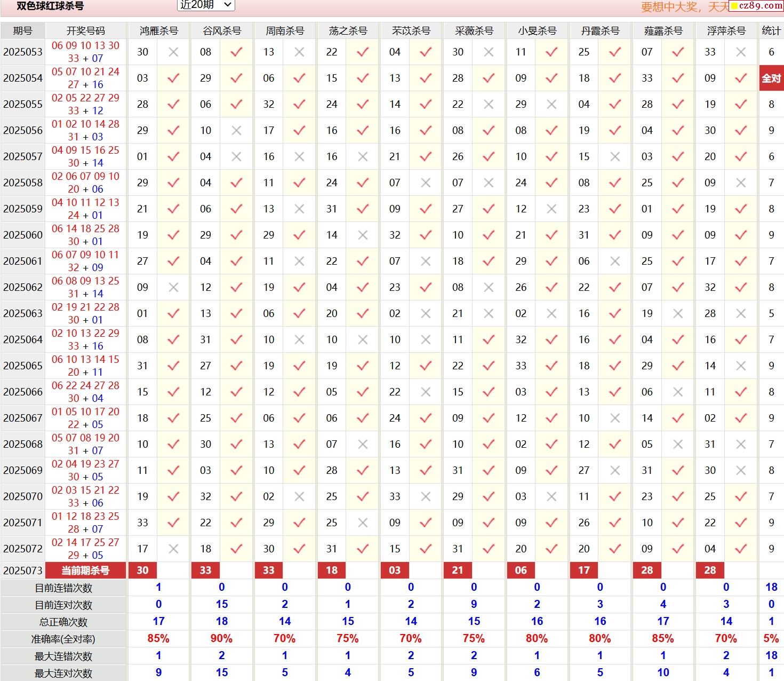Click the X mark for 芣苡杀号 in row 2025058
This screenshot has height=681, width=784.
coord(426,183)
